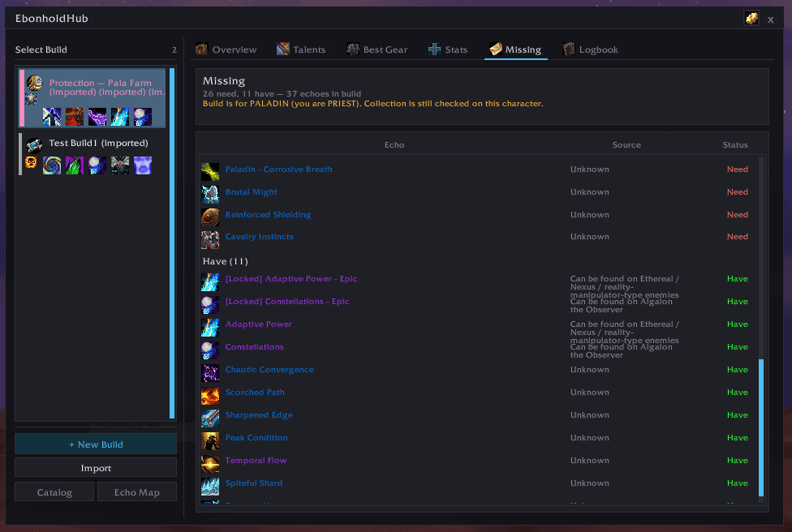Switch to the Stats tab

(448, 49)
